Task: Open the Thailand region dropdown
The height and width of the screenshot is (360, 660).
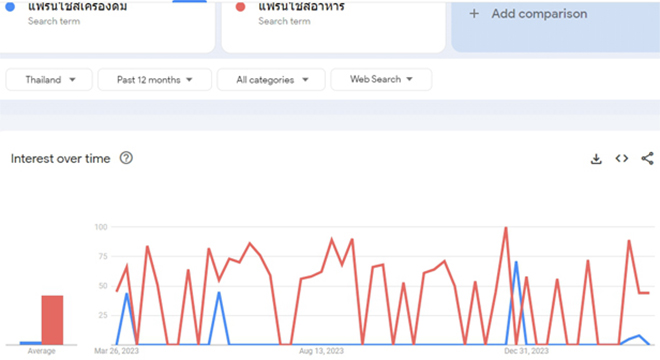Action: (x=49, y=80)
